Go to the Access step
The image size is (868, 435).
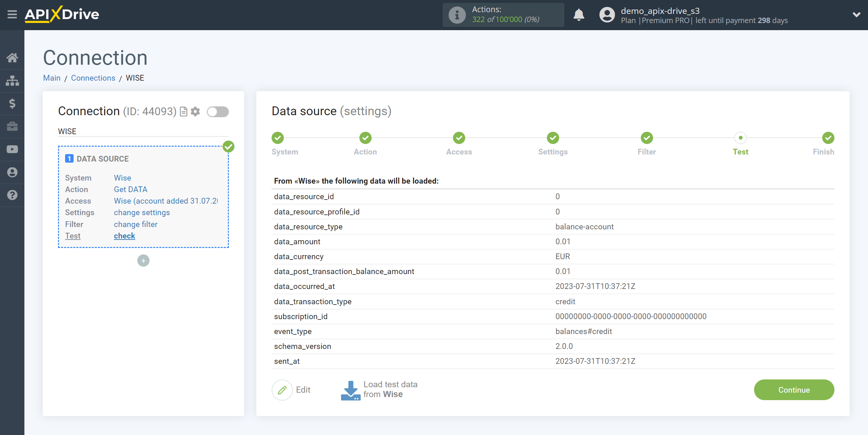click(459, 138)
